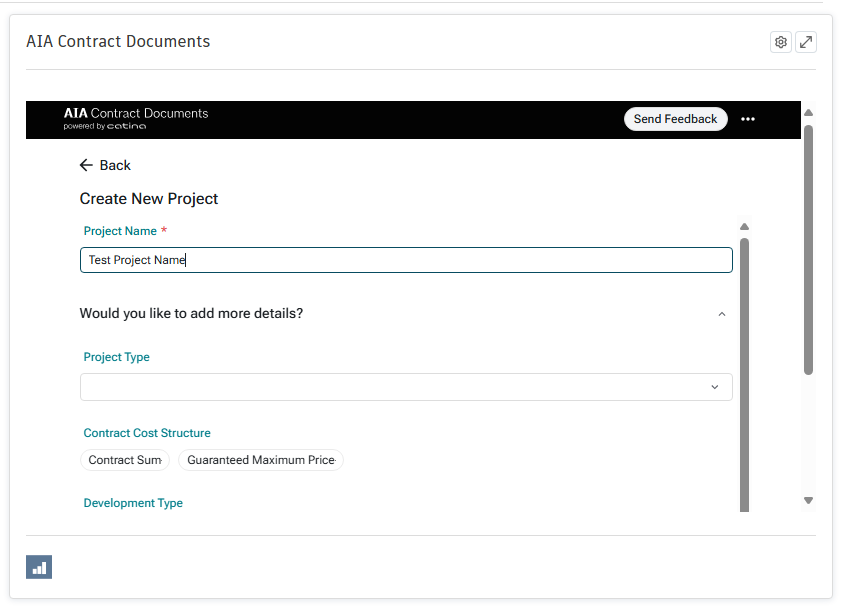Click the 'AIA Contract Documents' panel title
847x615 pixels.
tap(118, 42)
